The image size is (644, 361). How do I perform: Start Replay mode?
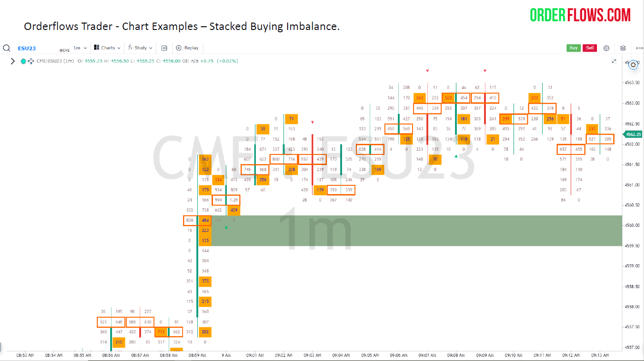click(x=187, y=48)
